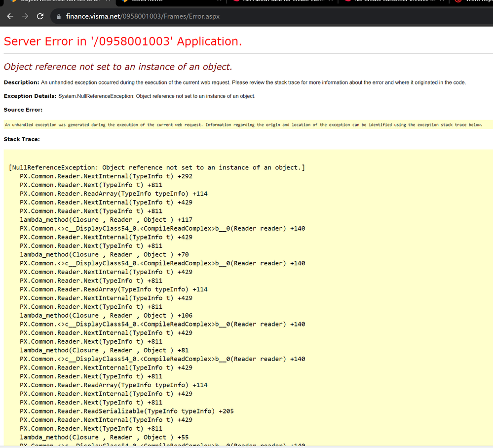Viewport: 493px width, 448px height.
Task: Click the 'lambda_method' line ending in +117
Action: coord(106,220)
